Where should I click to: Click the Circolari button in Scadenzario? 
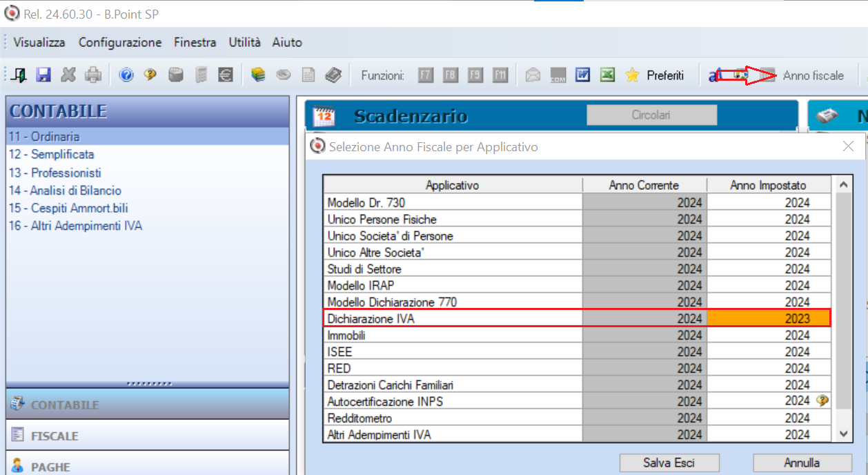pos(651,115)
